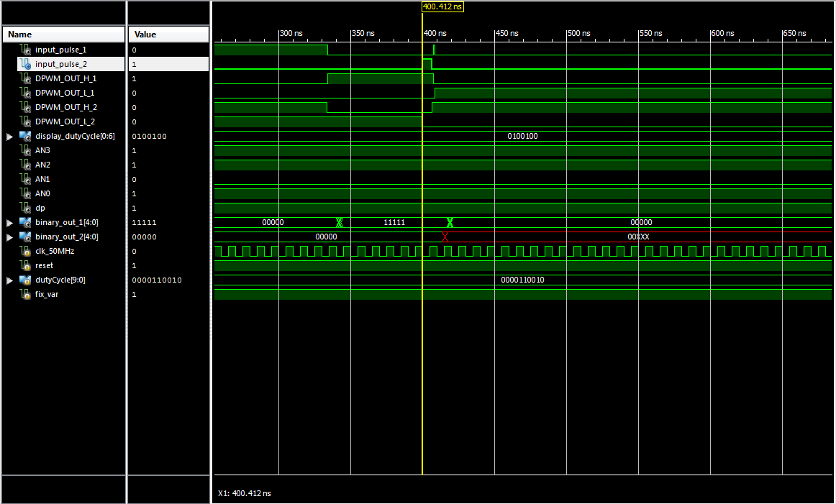Image resolution: width=836 pixels, height=504 pixels.
Task: Click the 0100100 waveform bus value
Action: pyautogui.click(x=522, y=136)
